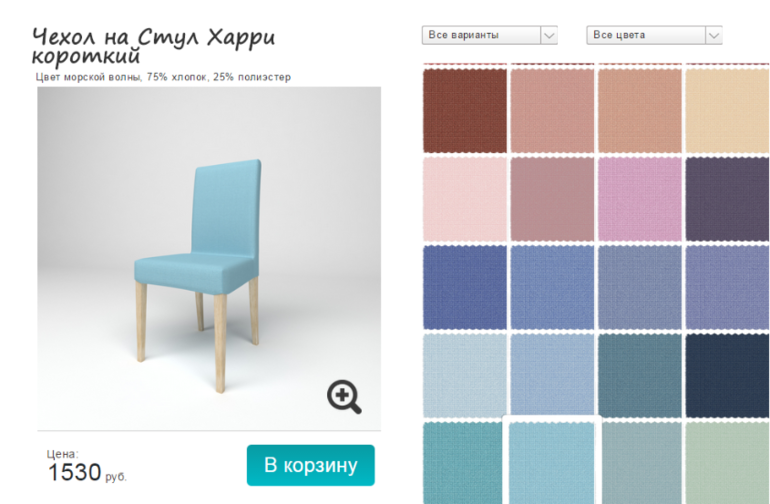Image resolution: width=770 pixels, height=504 pixels.
Task: Select the turquoise teal swatch in bottom row
Action: (463, 463)
